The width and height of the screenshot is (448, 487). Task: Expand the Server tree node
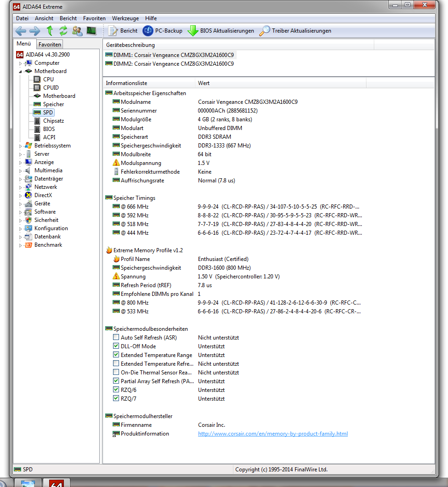[21, 154]
